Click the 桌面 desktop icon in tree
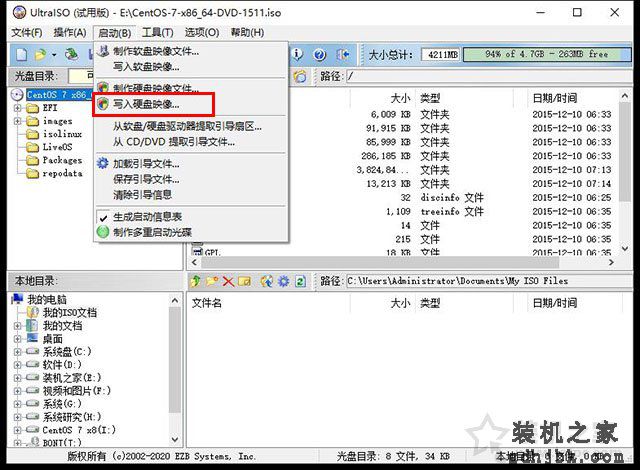 [x=32, y=338]
